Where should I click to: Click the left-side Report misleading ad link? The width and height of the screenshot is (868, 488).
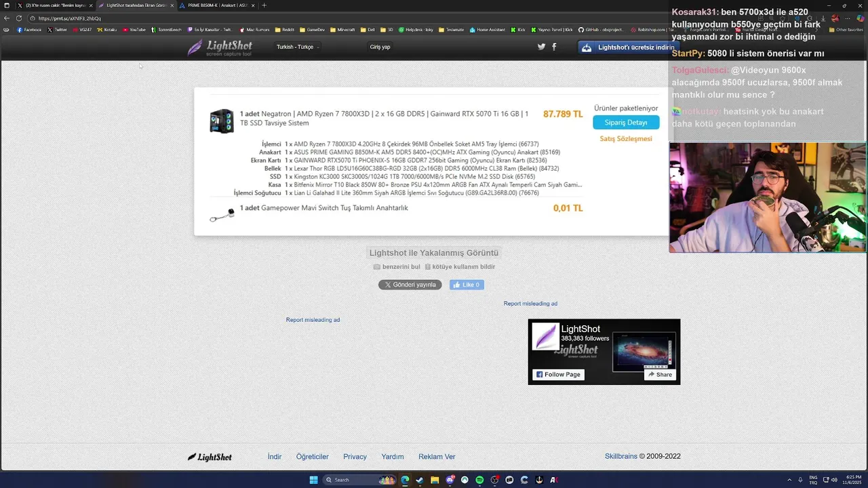[313, 320]
